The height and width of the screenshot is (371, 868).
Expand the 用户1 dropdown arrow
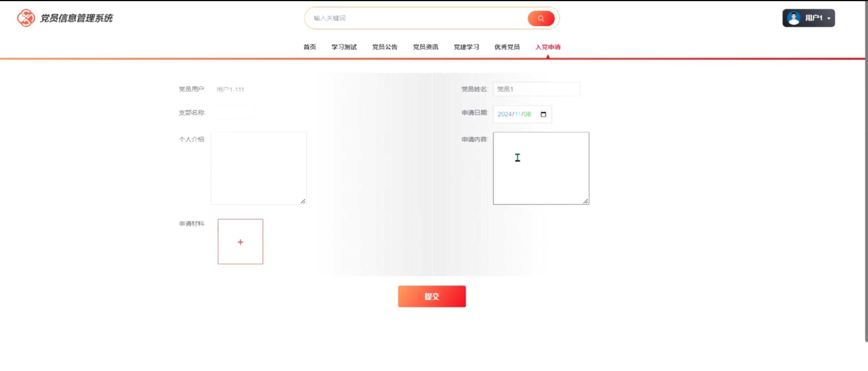coord(829,18)
